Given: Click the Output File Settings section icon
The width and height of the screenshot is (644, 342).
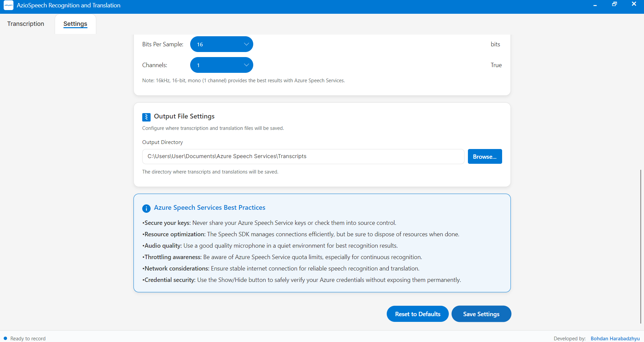Looking at the screenshot, I should 146,117.
